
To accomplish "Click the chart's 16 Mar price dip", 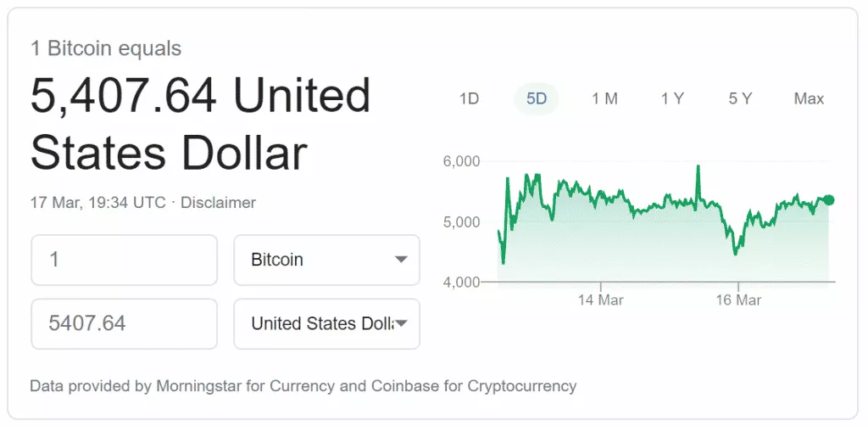I will pos(735,253).
